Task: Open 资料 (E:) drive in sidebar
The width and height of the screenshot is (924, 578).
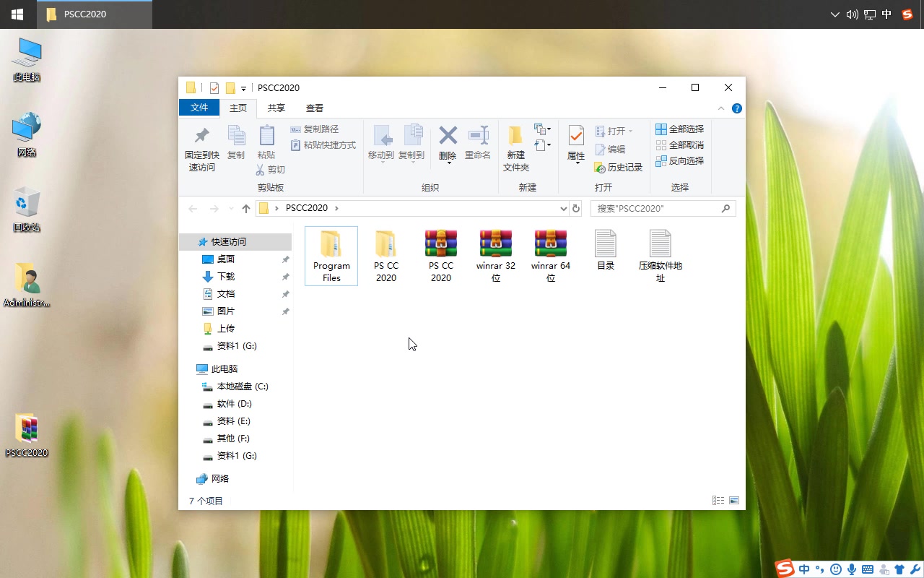Action: tap(235, 421)
